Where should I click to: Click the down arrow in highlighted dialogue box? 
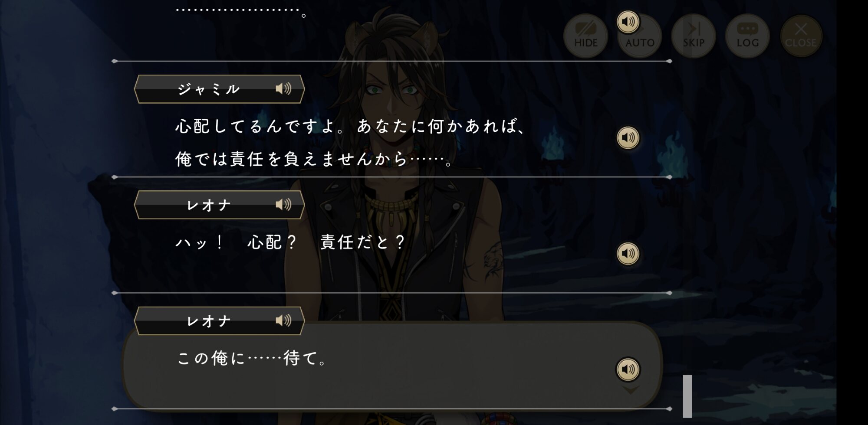pos(631,390)
